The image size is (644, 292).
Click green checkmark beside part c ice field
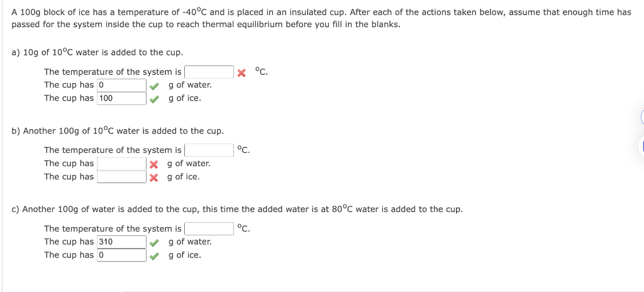click(154, 255)
